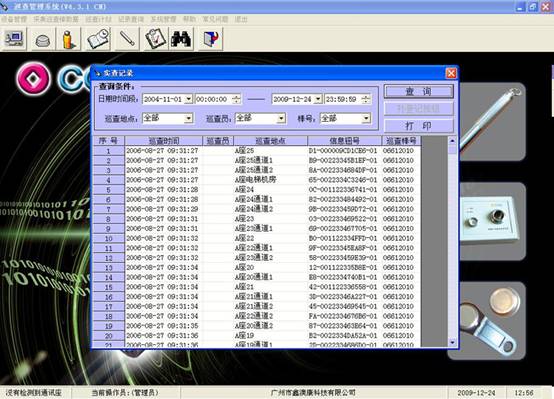Select the patrol stick toolbar icon
This screenshot has width=554, height=399.
127,39
